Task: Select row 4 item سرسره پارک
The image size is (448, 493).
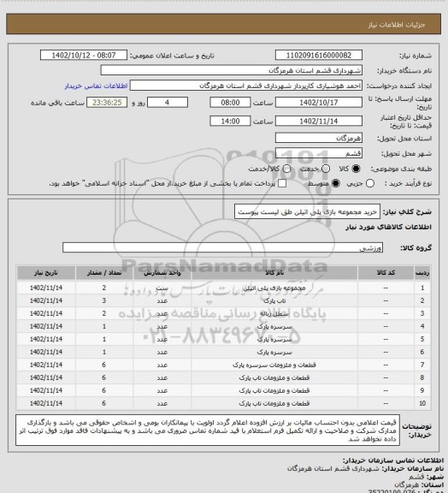Action: click(x=274, y=326)
